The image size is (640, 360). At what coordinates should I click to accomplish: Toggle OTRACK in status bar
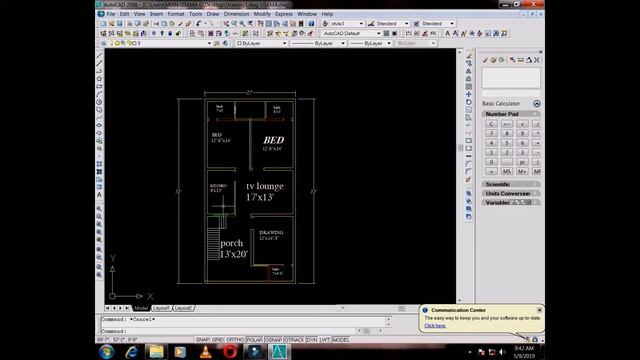point(294,340)
